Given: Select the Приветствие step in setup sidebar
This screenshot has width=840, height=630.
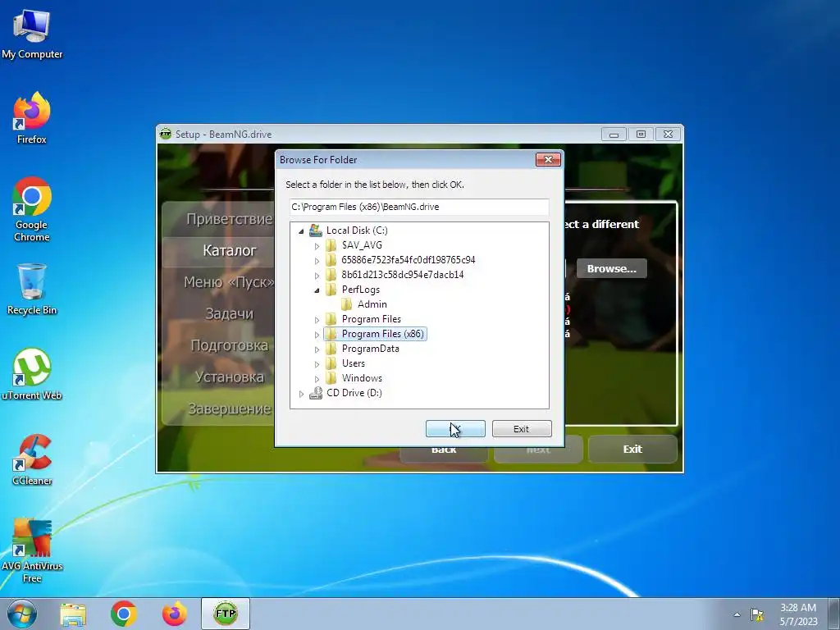Looking at the screenshot, I should coord(230,218).
